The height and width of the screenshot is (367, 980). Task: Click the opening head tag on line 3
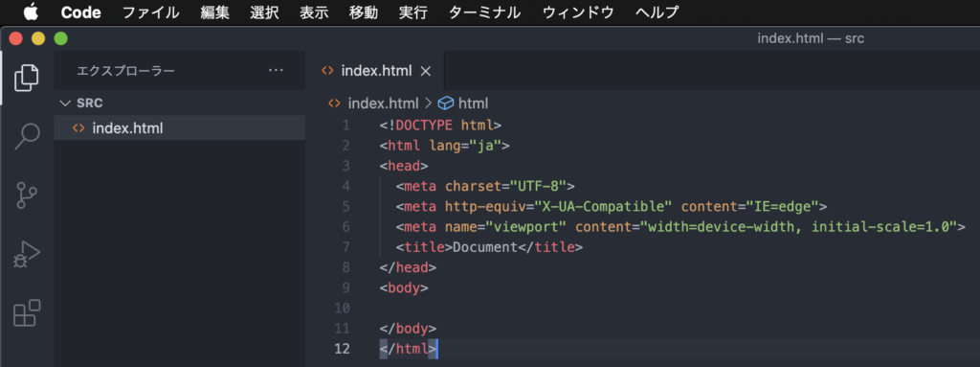pos(404,166)
